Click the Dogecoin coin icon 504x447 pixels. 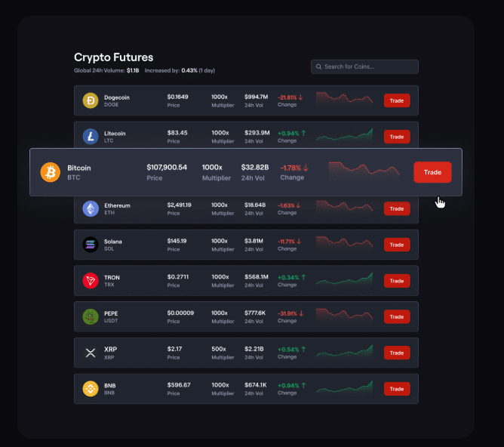(91, 100)
